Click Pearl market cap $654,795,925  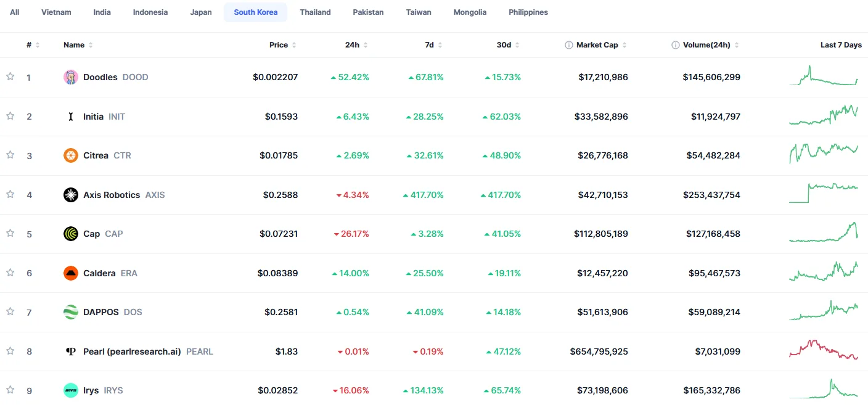point(599,351)
